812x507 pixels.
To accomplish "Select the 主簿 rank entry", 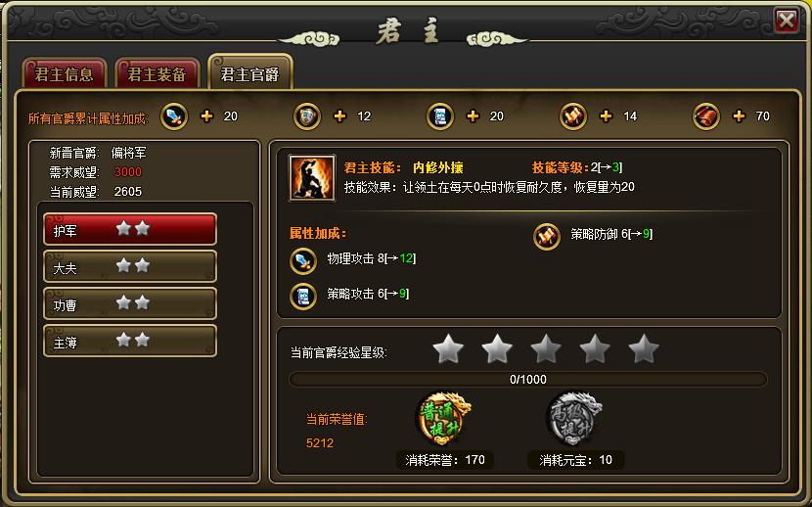I will [x=130, y=341].
